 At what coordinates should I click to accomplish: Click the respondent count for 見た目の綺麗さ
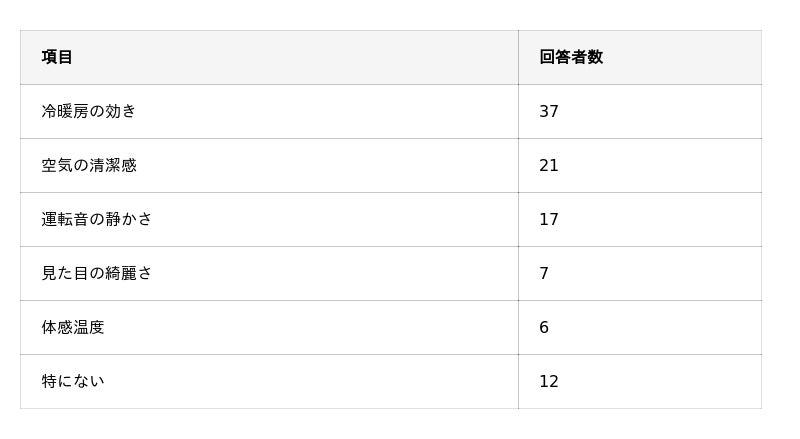(x=544, y=273)
